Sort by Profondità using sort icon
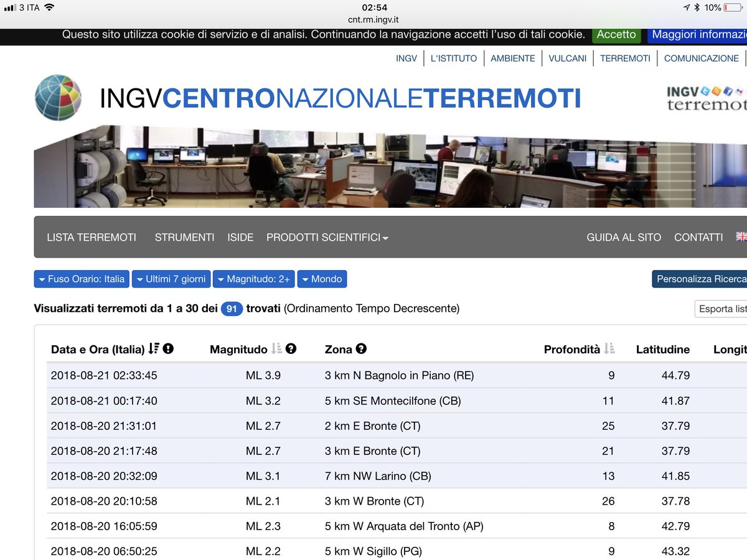 tap(609, 349)
